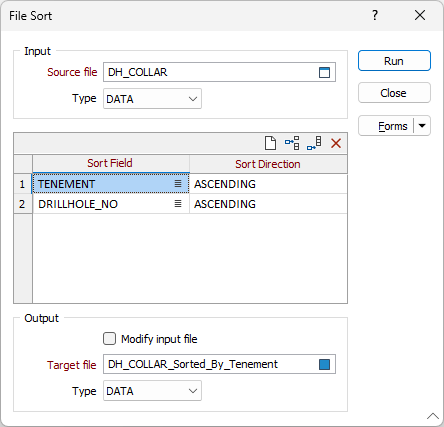Click the Sort Direction column header
Image resolution: width=444 pixels, height=427 pixels.
click(x=268, y=164)
